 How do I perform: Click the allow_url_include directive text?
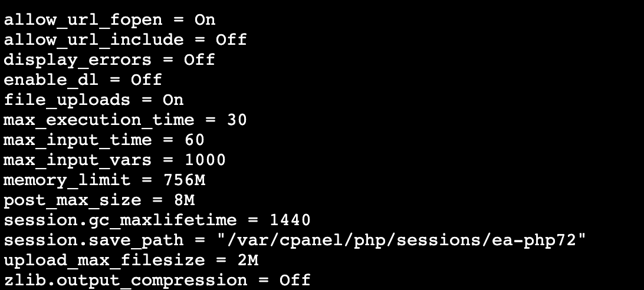[94, 39]
